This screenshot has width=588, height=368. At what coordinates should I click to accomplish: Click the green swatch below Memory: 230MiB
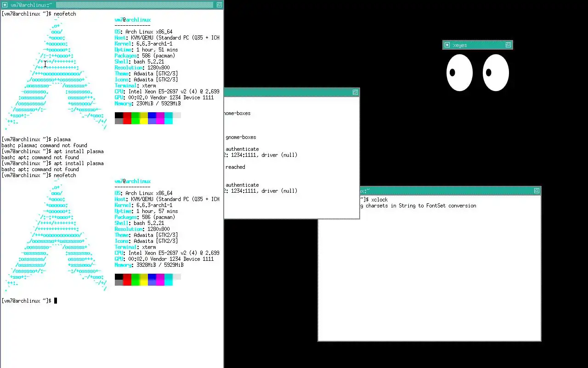[x=136, y=118]
